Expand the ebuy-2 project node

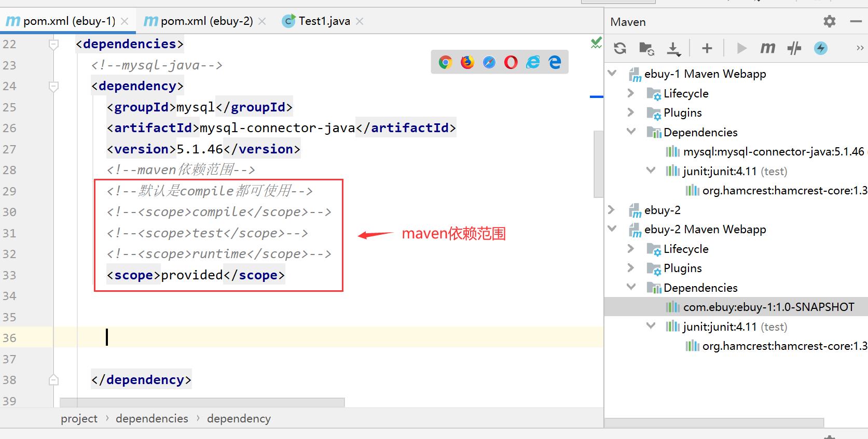pos(612,209)
